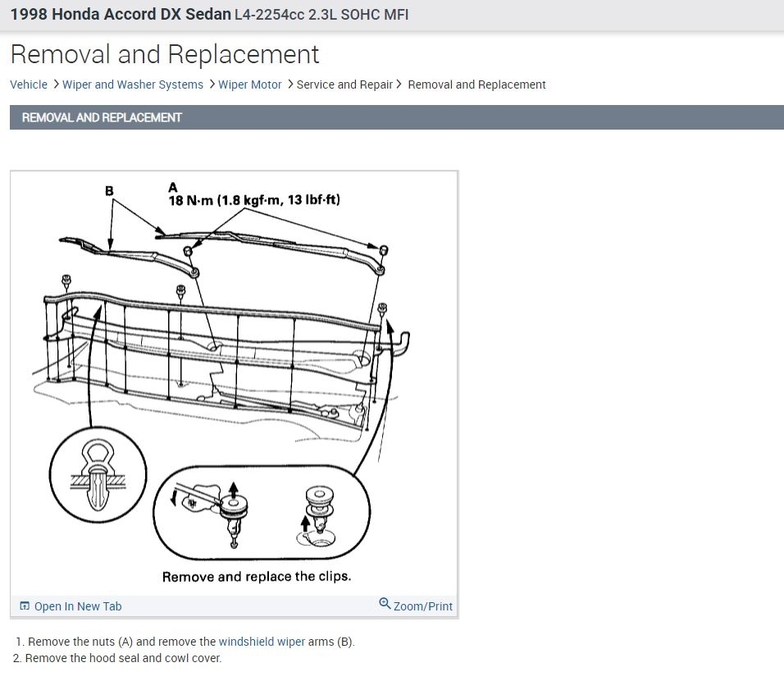Open the Wiper Motor breadcrumb link
This screenshot has width=784, height=681.
249,85
